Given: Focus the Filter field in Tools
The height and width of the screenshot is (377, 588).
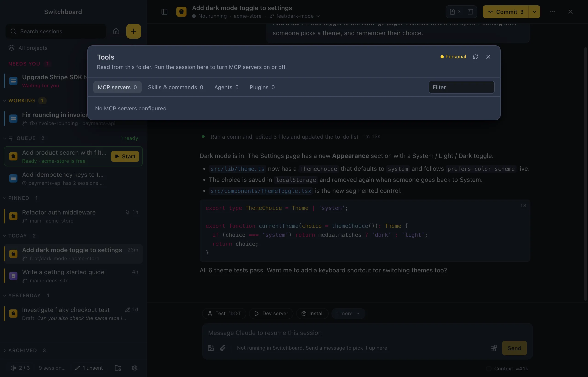Looking at the screenshot, I should [461, 87].
